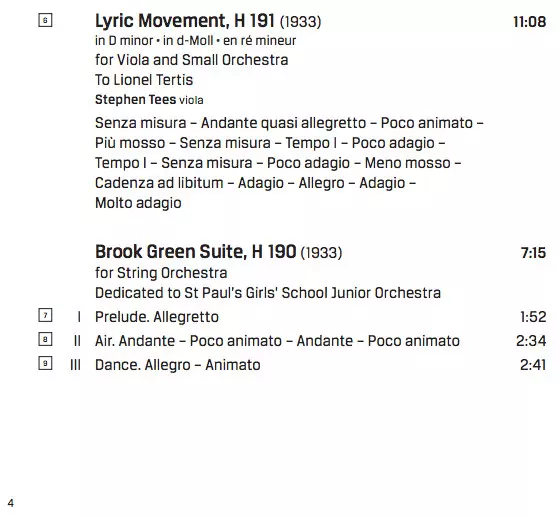Click the track 8 number box
Viewport: 560px width, 517px height.
pos(45,339)
